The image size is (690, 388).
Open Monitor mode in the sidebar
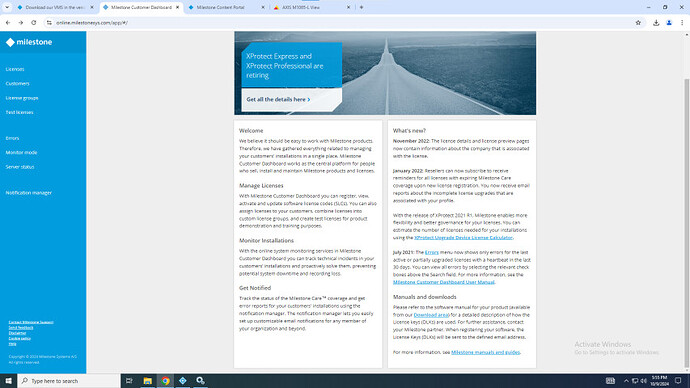21,153
